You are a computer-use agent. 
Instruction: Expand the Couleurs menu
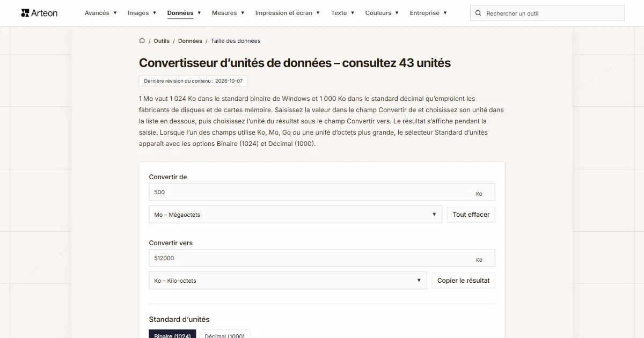coord(382,13)
